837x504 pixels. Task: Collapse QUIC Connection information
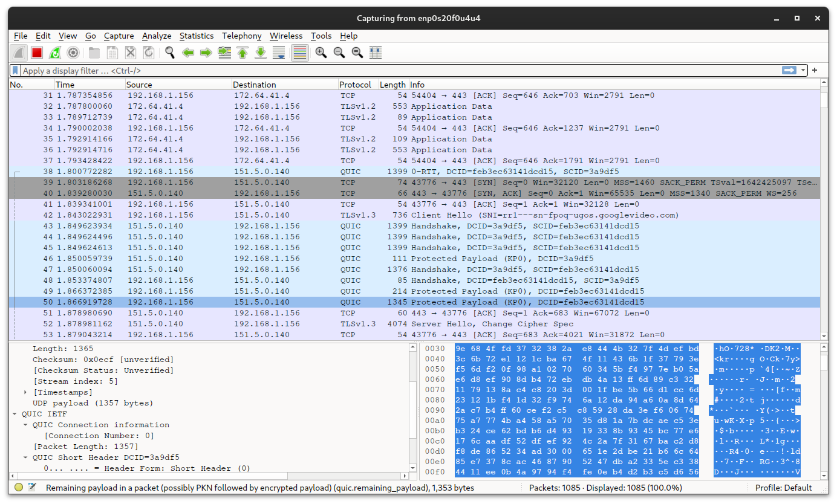point(24,425)
